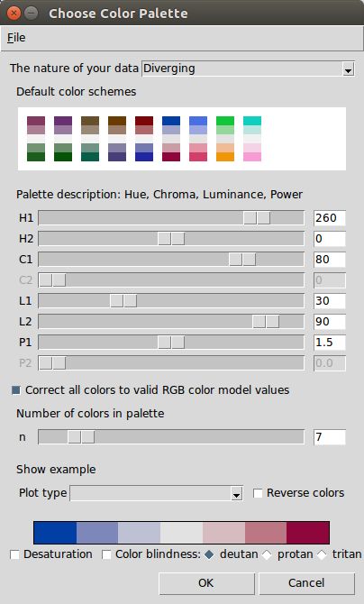Select the green-to-orange default color scheme
364x604 pixels.
click(x=225, y=139)
